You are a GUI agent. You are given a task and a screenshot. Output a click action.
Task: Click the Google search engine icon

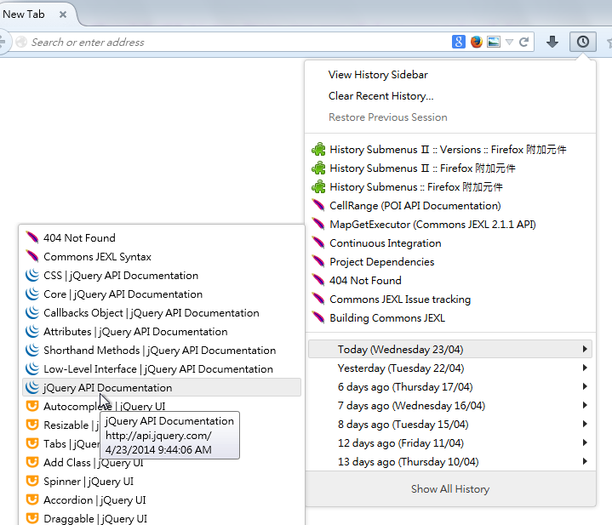(x=459, y=42)
